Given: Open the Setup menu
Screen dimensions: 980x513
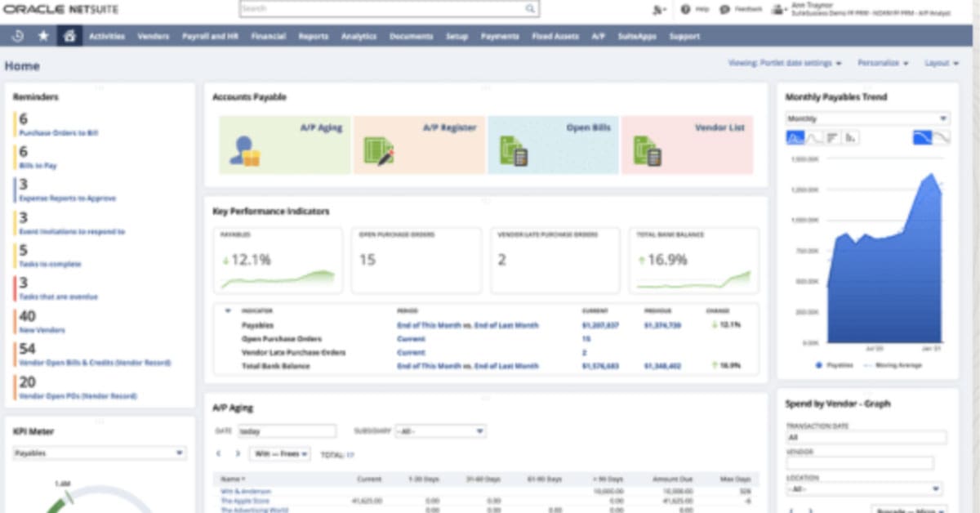Looking at the screenshot, I should pyautogui.click(x=457, y=37).
